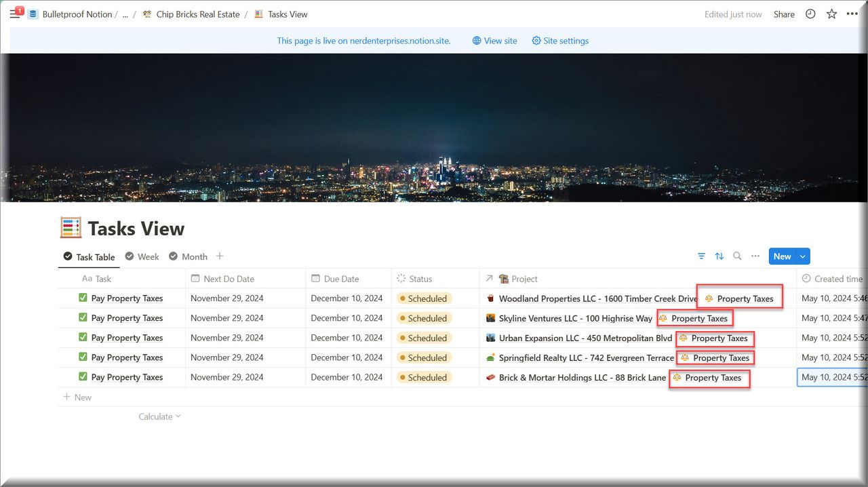Click Property Taxes tag in Urban Expansion row
This screenshot has width=868, height=487.
[x=713, y=338]
